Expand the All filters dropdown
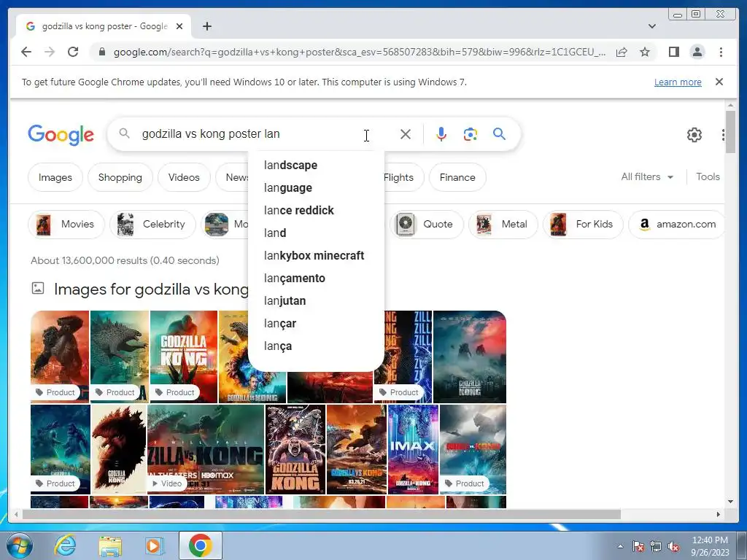The image size is (747, 560). tap(647, 176)
